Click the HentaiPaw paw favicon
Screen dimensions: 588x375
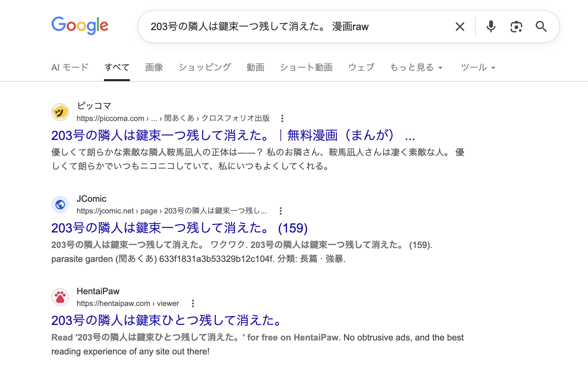click(x=60, y=297)
